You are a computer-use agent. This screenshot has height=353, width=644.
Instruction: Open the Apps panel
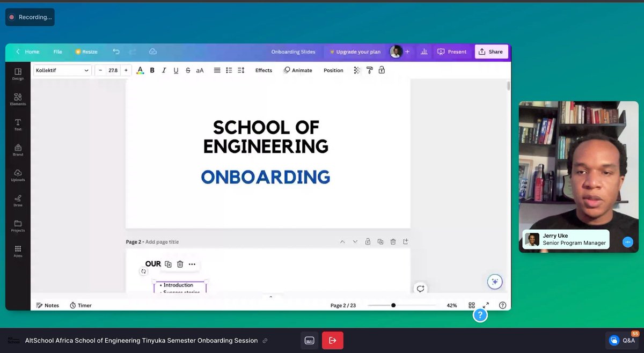click(18, 251)
